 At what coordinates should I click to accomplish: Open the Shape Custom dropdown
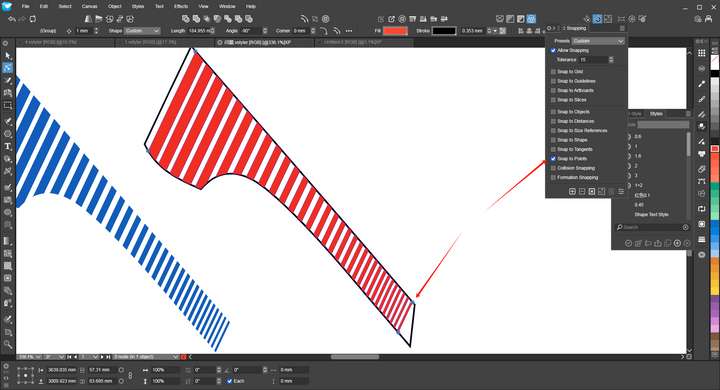coord(142,31)
